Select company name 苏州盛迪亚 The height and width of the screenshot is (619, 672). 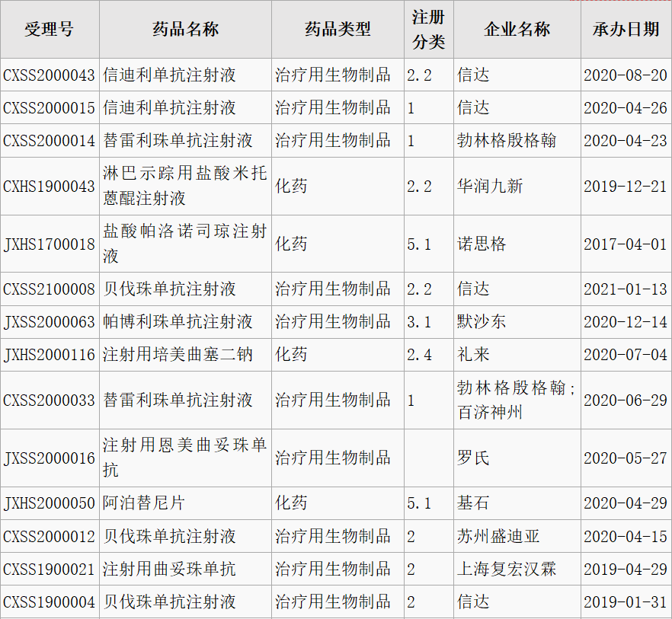[x=498, y=536]
